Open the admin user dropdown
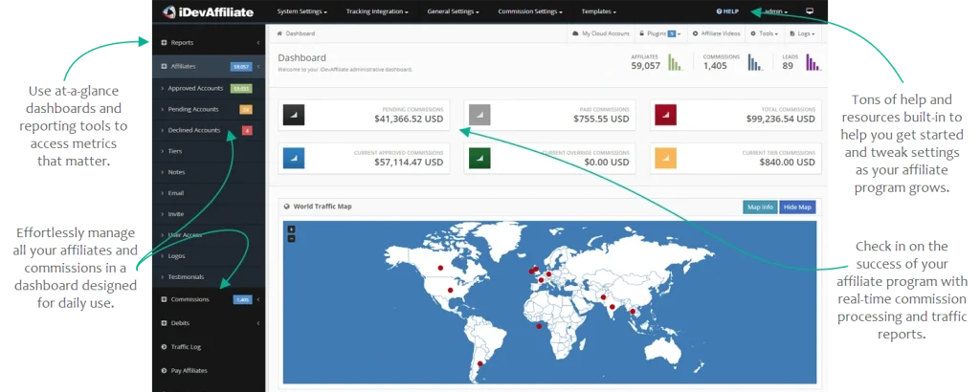The width and height of the screenshot is (980, 392). coord(775,11)
